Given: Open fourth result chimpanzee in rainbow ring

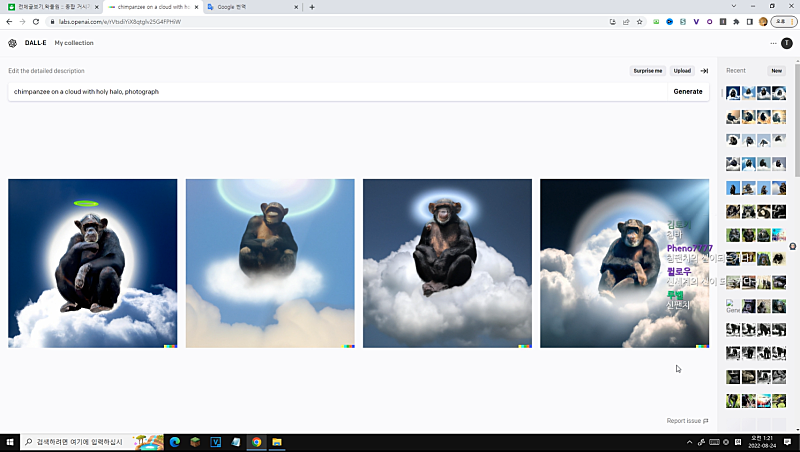Looking at the screenshot, I should (624, 263).
